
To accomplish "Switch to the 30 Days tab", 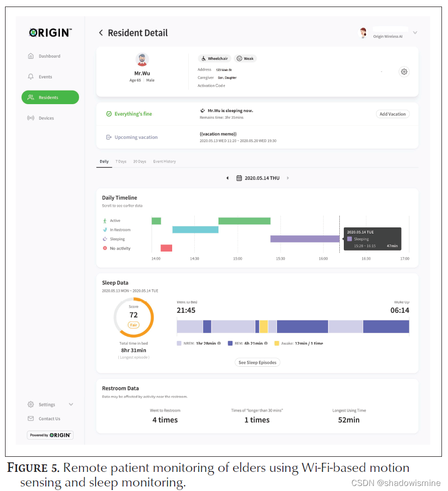I will pyautogui.click(x=140, y=161).
